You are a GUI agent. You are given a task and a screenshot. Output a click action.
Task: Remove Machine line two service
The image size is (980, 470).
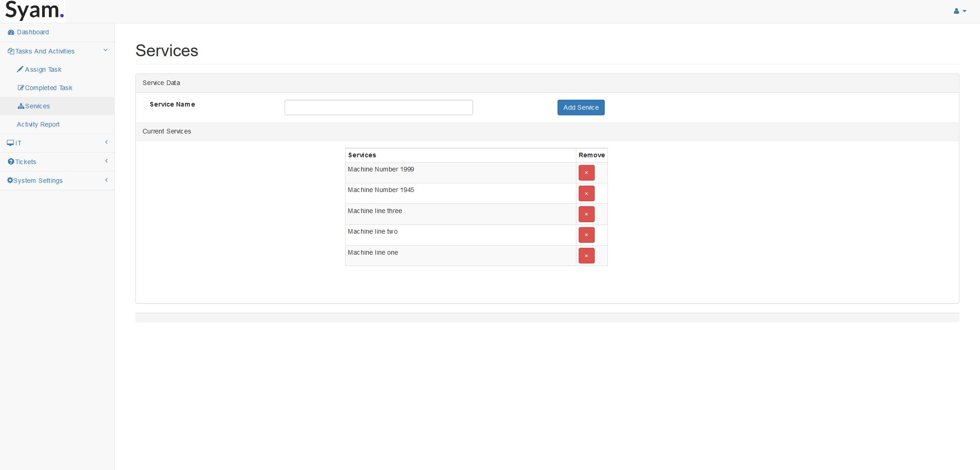[x=586, y=235]
